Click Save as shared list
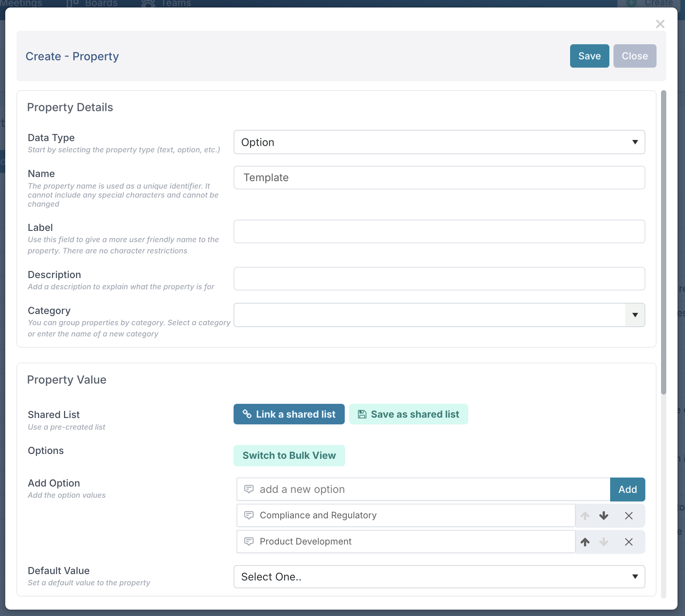The image size is (685, 616). [408, 414]
